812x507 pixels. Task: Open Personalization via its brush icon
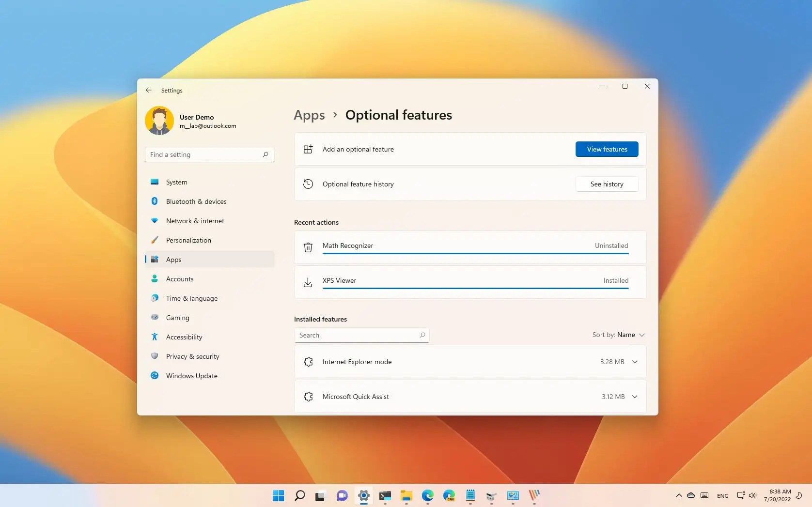coord(154,240)
